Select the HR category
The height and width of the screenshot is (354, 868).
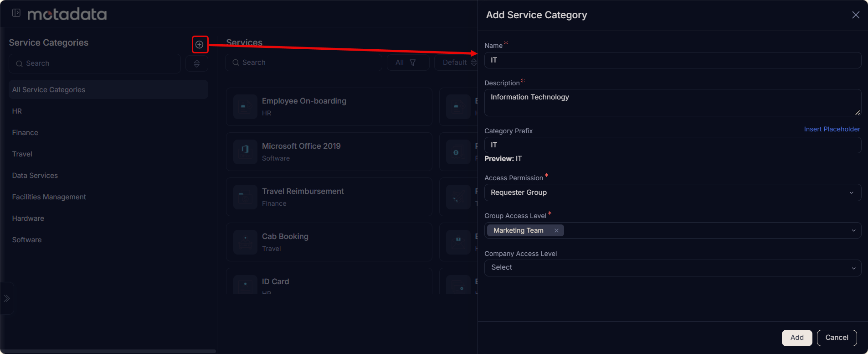click(x=17, y=111)
